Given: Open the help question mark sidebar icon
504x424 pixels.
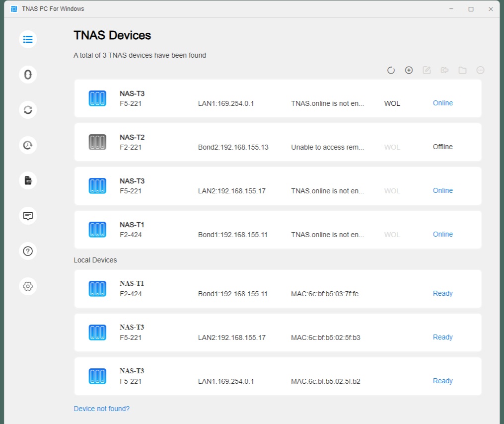Looking at the screenshot, I should [28, 251].
